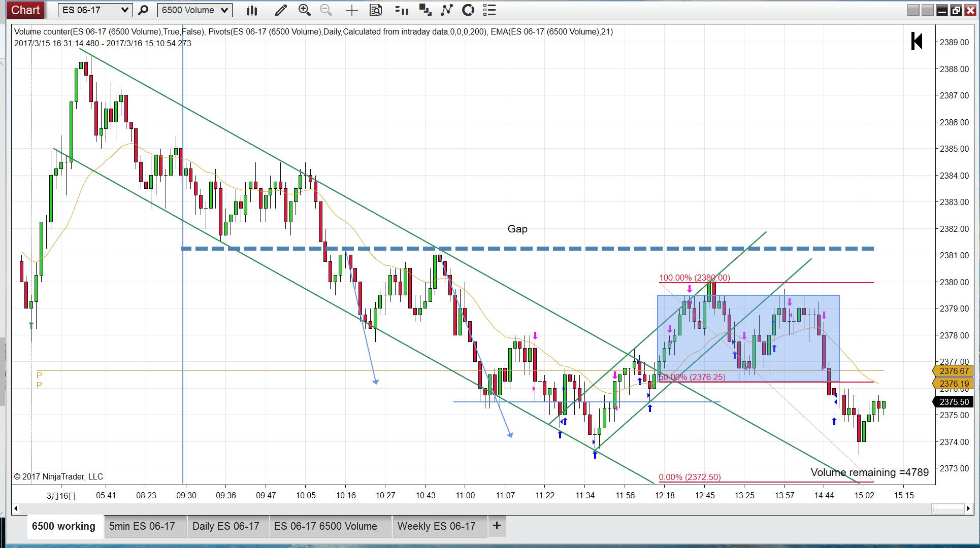Click the 09:30 time axis label
980x548 pixels.
[186, 495]
